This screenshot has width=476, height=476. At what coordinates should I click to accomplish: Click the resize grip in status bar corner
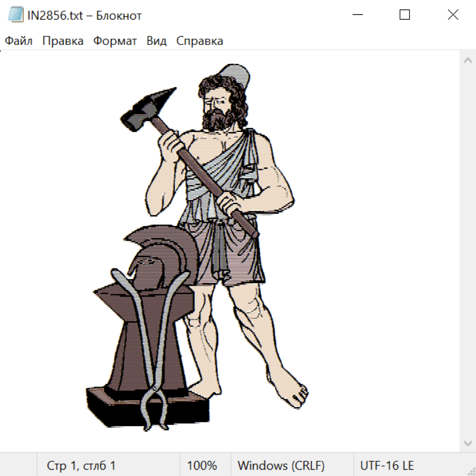click(471, 471)
